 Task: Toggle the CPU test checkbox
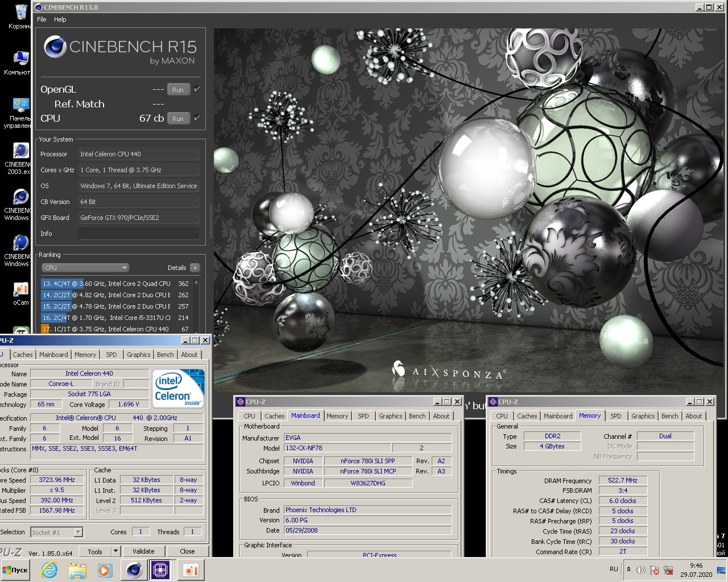pos(197,118)
